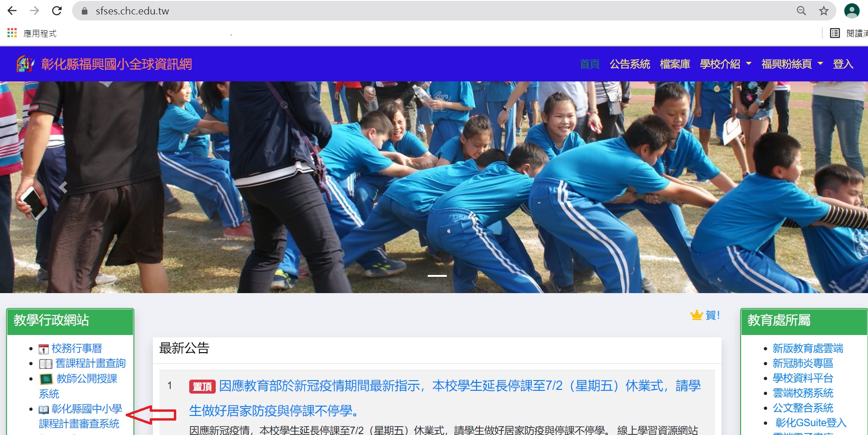Viewport: 868px width, 435px height.
Task: Expand the 福興粉絲頁 dropdown menu
Action: [792, 64]
